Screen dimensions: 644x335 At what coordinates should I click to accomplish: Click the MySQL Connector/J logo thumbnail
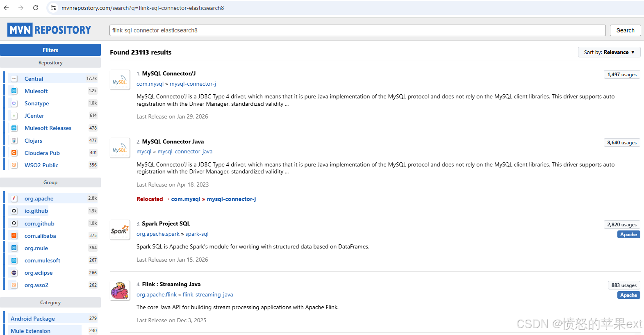(x=120, y=80)
